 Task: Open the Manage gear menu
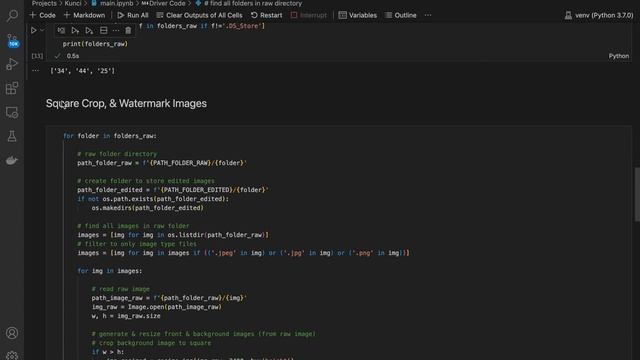12,356
